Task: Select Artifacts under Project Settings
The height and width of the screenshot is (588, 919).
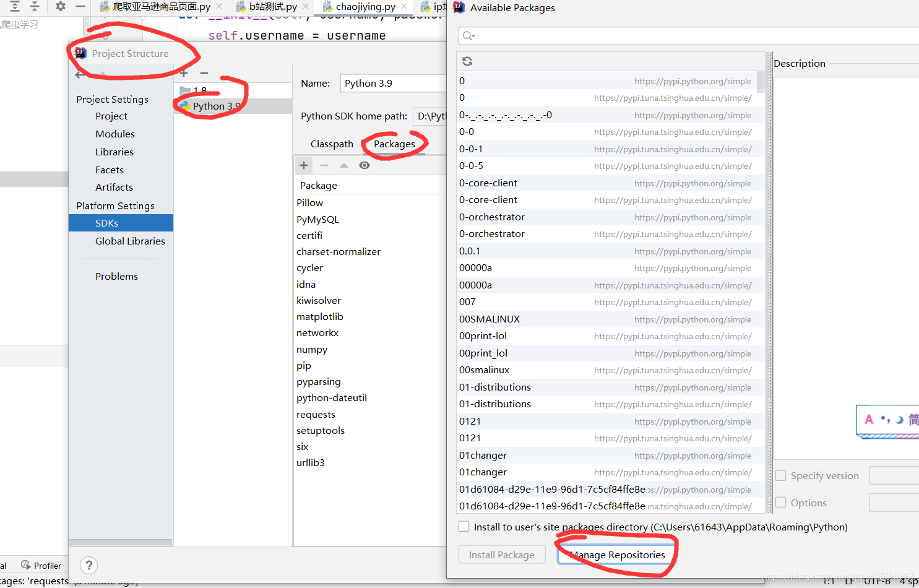Action: 114,187
